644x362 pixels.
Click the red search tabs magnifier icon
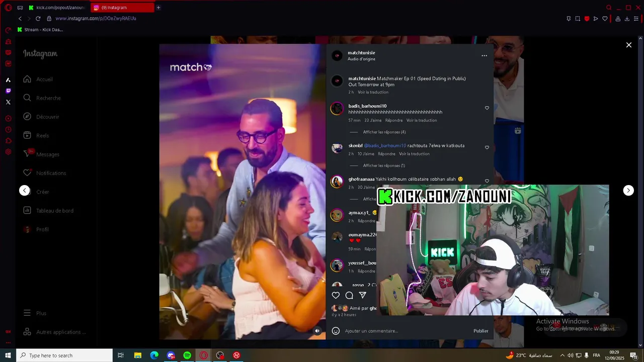coord(609,8)
